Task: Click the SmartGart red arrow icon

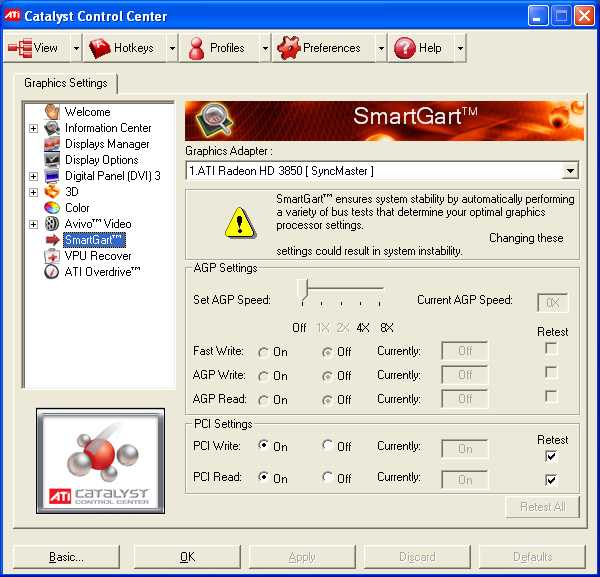Action: pos(53,240)
